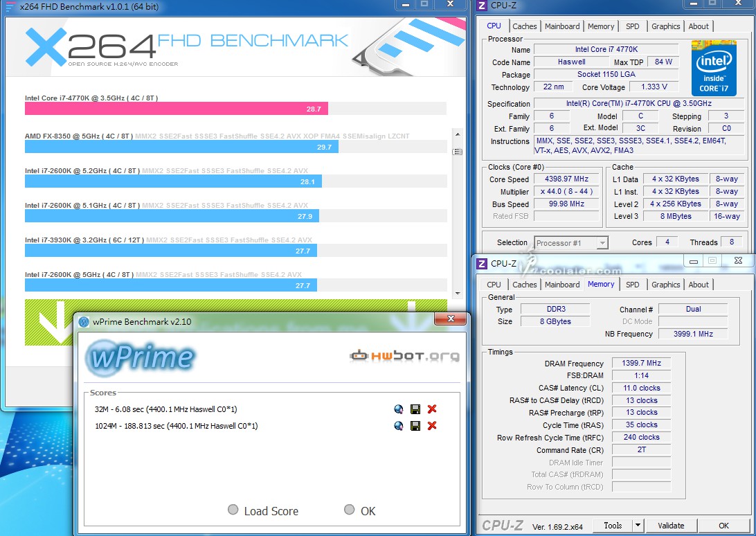756x536 pixels.
Task: Click the Max TDP value 84 W
Action: 663,62
